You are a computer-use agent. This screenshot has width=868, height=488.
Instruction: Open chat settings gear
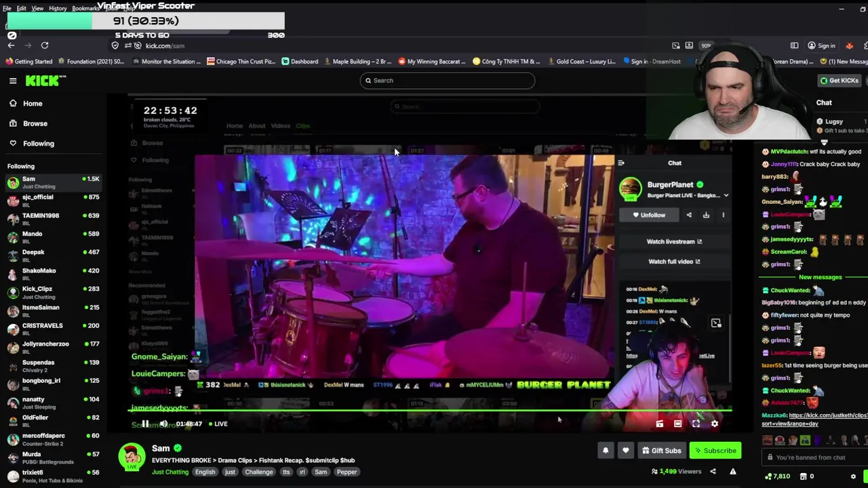point(853,476)
